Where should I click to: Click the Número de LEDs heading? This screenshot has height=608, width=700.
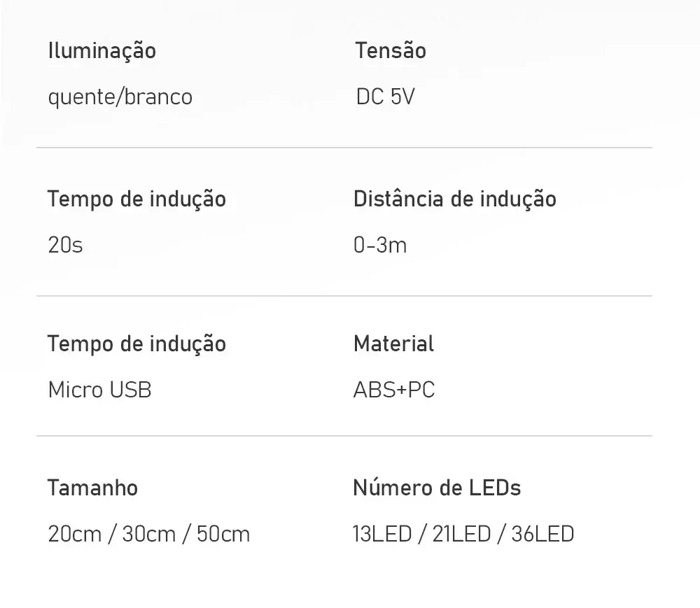coord(437,488)
